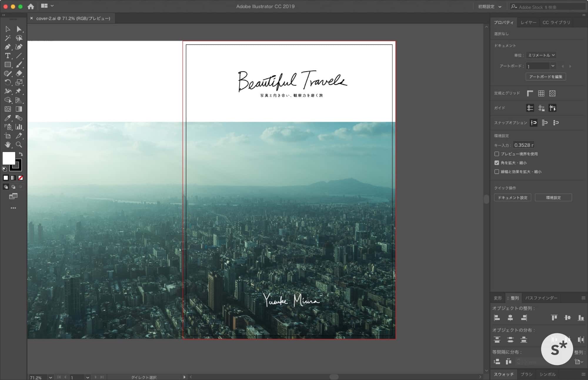
Task: Select the Magic Wand tool
Action: click(8, 38)
